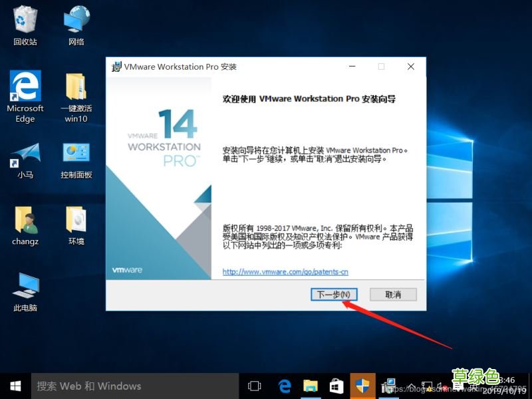
Task: Select the changz user folder icon
Action: pyautogui.click(x=25, y=225)
